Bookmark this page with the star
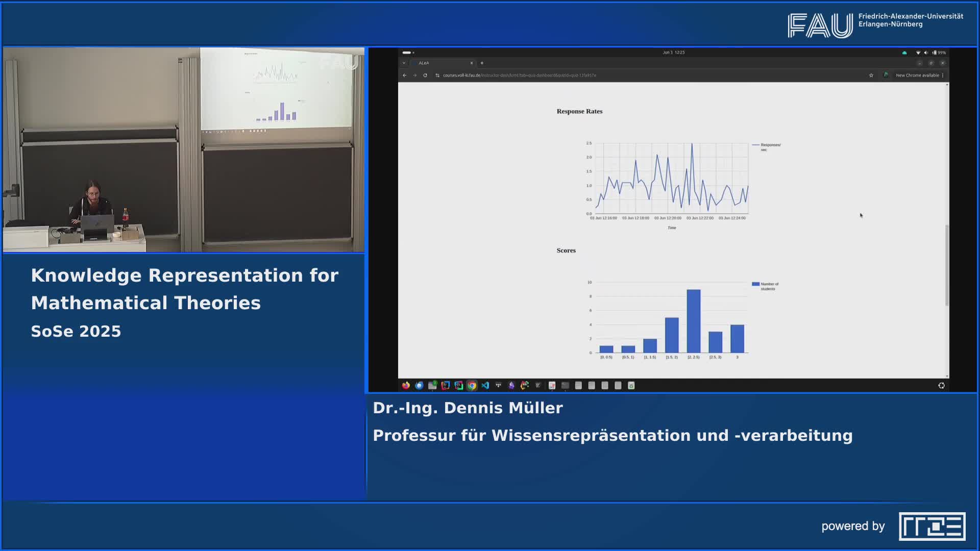This screenshot has width=980, height=551. click(x=871, y=76)
